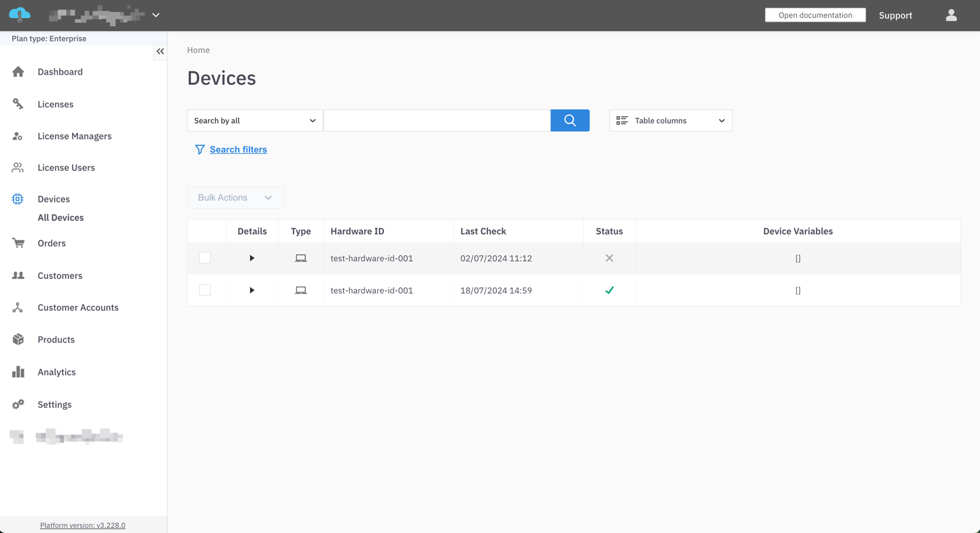Open Customer Accounts from the sidebar
980x533 pixels.
(x=78, y=308)
